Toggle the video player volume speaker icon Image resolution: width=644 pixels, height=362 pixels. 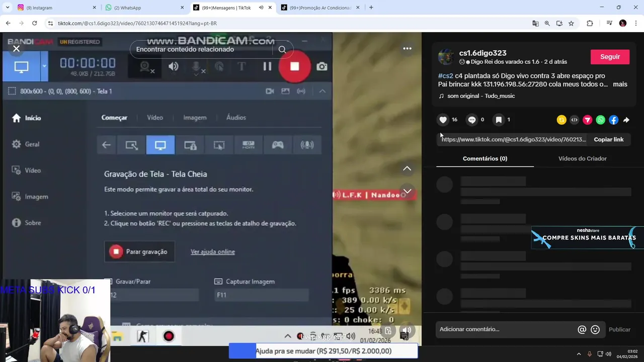click(x=407, y=330)
